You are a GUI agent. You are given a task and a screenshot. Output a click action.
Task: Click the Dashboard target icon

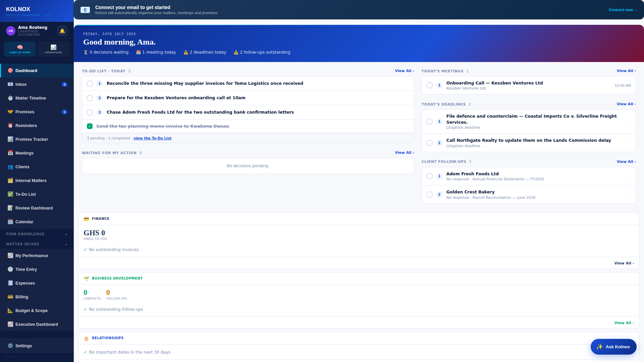10,70
